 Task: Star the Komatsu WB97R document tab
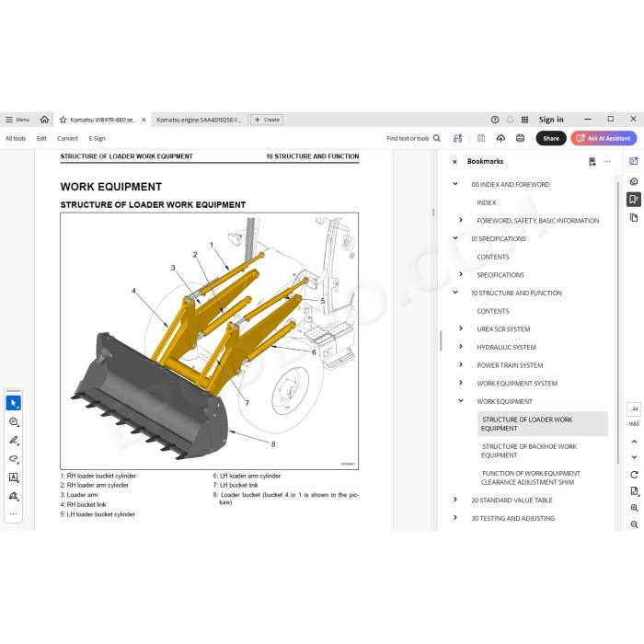[63, 120]
